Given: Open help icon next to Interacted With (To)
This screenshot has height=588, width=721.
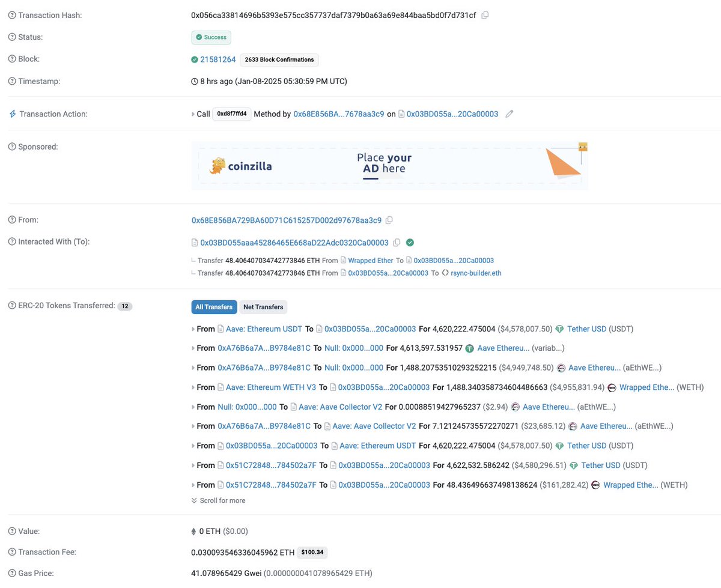Looking at the screenshot, I should click(12, 241).
